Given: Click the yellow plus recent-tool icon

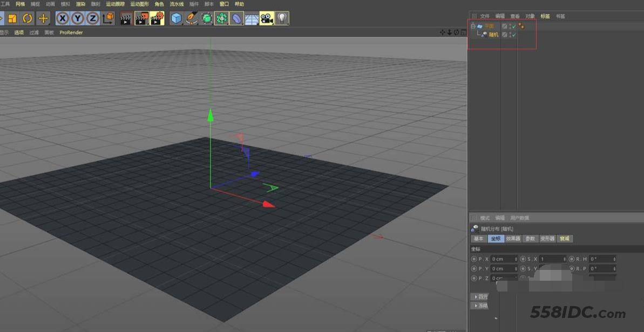Looking at the screenshot, I should 43,18.
